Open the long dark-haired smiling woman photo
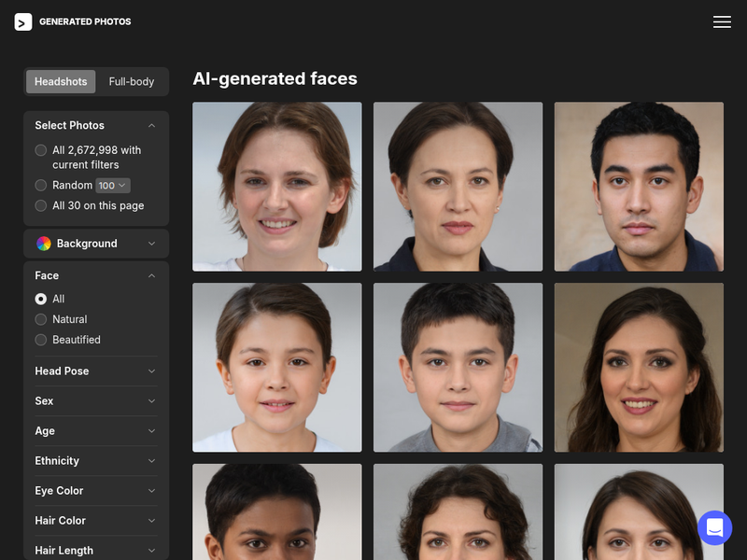The image size is (747, 560). pos(639,368)
